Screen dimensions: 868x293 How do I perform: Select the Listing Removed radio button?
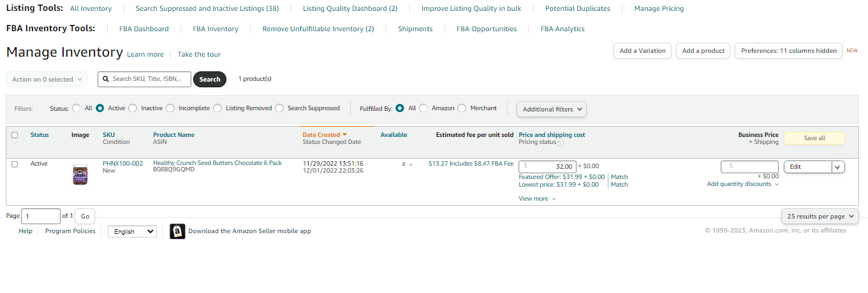[217, 108]
